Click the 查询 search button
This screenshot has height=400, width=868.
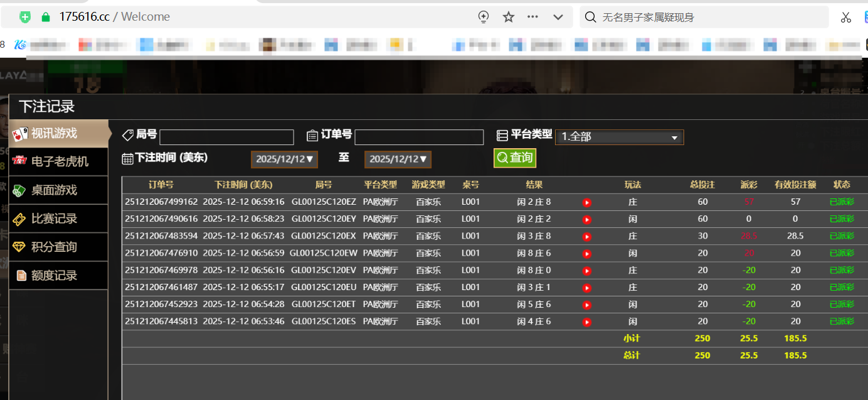pyautogui.click(x=514, y=158)
